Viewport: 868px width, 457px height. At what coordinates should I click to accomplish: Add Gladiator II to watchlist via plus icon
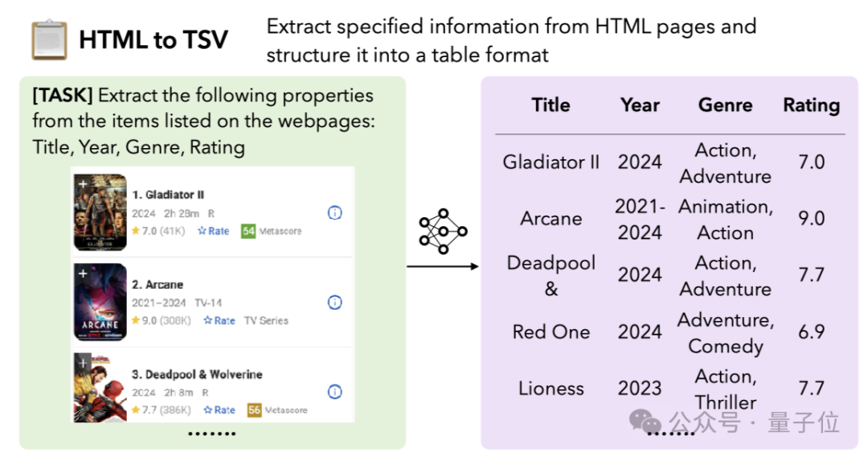[x=82, y=184]
